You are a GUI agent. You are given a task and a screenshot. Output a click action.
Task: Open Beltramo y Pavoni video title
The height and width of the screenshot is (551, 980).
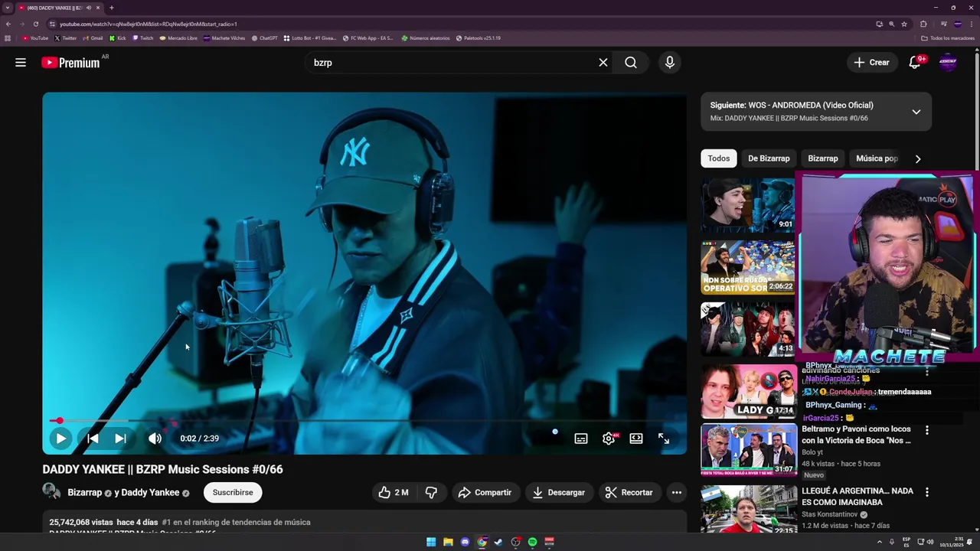pyautogui.click(x=856, y=435)
